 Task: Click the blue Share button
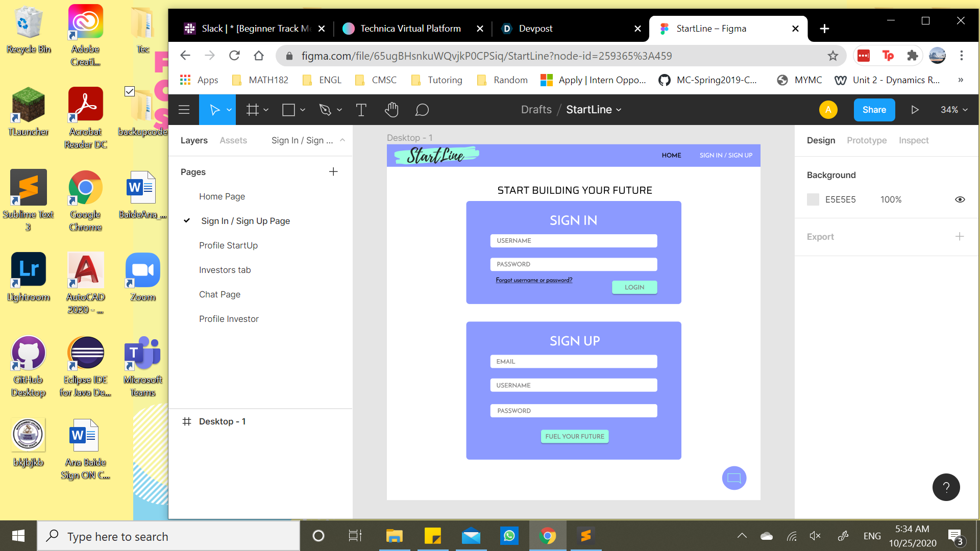(874, 110)
